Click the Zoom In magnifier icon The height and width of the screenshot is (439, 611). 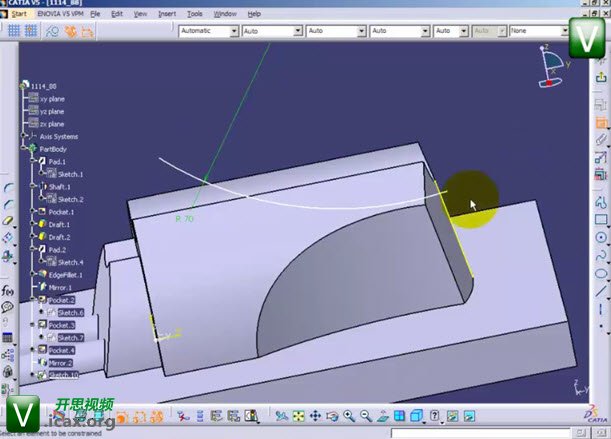(349, 416)
